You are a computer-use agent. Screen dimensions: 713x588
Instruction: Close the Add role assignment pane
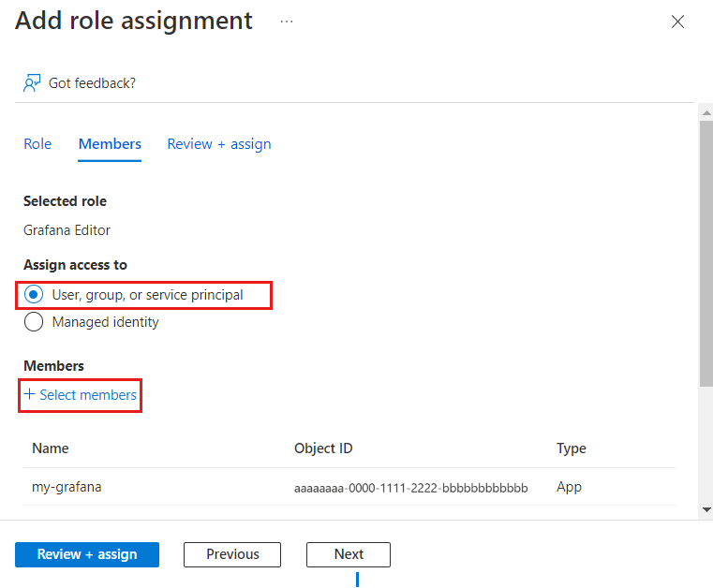coord(678,22)
